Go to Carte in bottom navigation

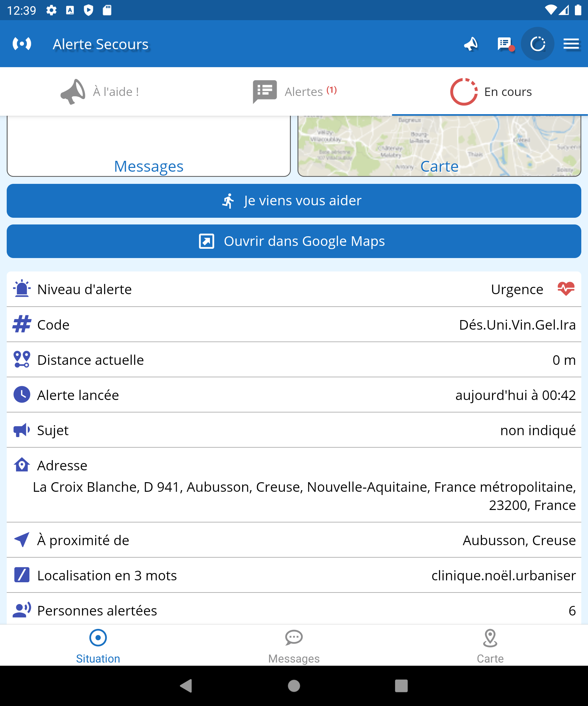490,646
